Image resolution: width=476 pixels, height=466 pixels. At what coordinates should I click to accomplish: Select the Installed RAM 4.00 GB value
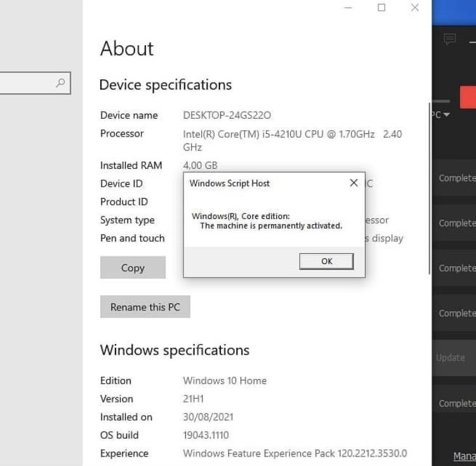(200, 166)
